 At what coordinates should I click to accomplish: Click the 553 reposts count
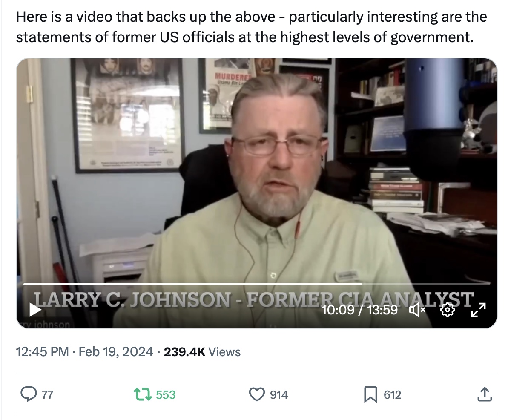166,395
